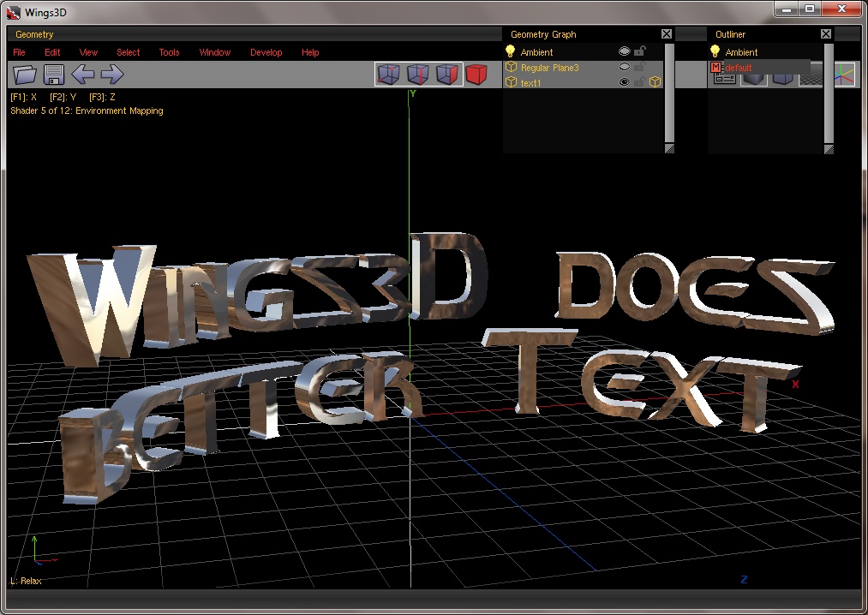The width and height of the screenshot is (868, 615).
Task: Show Regular Plane3 via its eye icon
Action: [625, 67]
